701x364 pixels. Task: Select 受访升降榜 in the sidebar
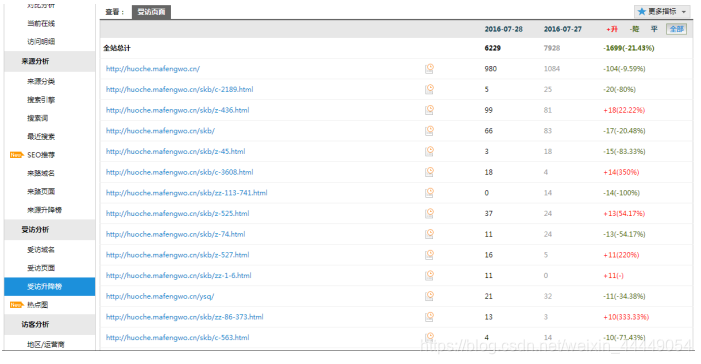tap(50, 287)
